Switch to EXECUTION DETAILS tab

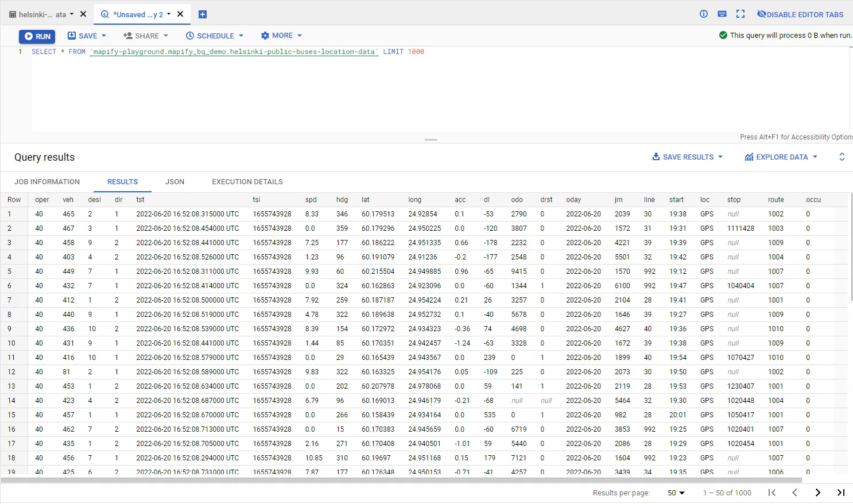click(x=247, y=182)
